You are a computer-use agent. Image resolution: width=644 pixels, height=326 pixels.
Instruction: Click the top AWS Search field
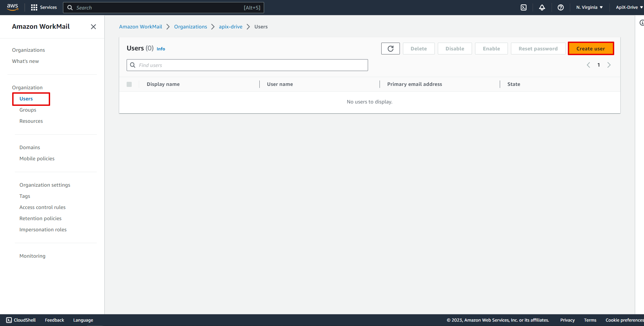coord(163,8)
